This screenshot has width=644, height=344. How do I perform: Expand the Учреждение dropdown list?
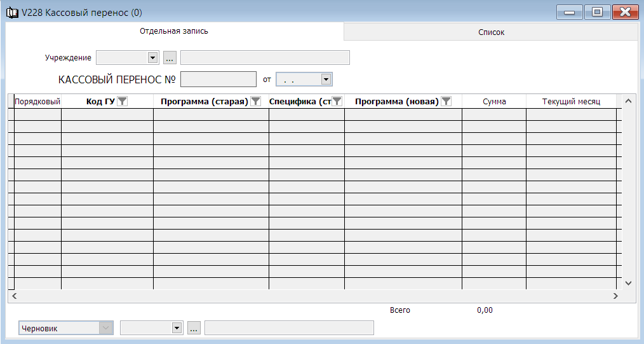[x=152, y=58]
